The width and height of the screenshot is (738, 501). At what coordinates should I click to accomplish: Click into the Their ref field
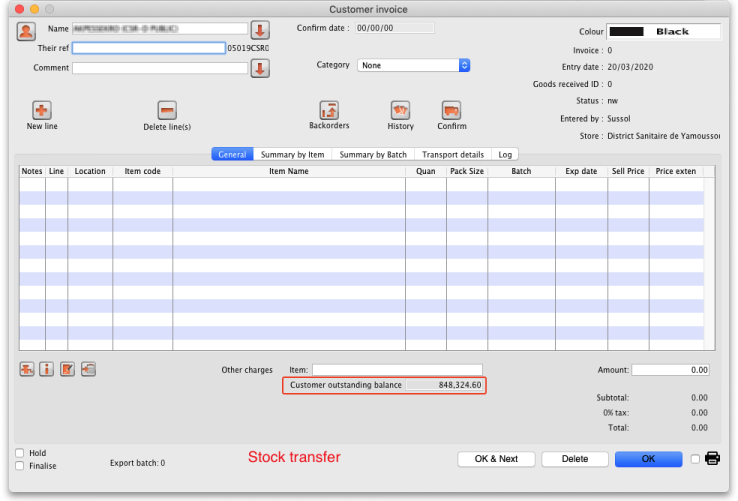click(x=149, y=48)
